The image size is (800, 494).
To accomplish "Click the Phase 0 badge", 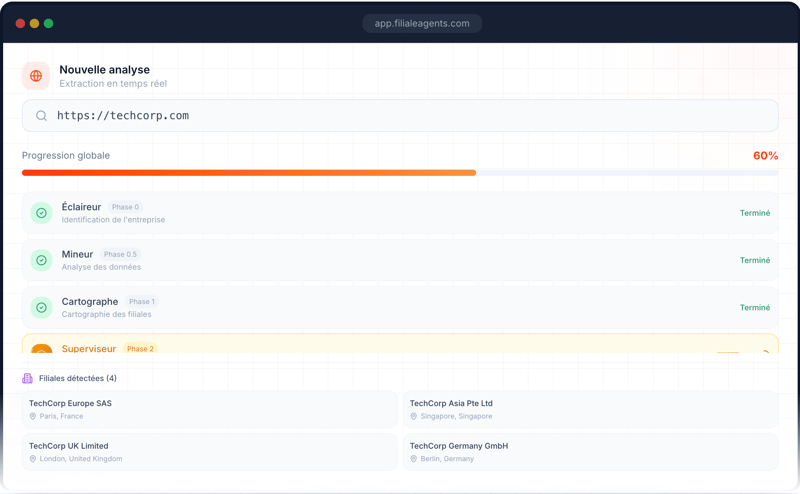I will 126,207.
